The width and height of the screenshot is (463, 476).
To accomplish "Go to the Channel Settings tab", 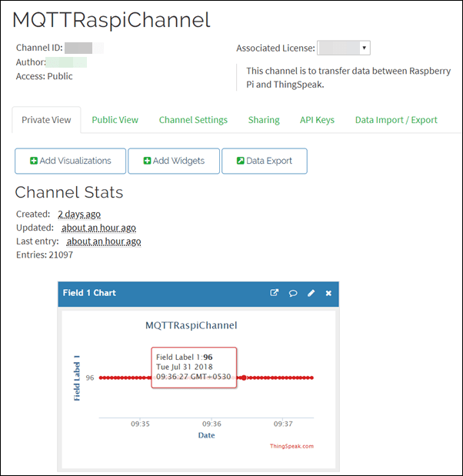I will (193, 120).
